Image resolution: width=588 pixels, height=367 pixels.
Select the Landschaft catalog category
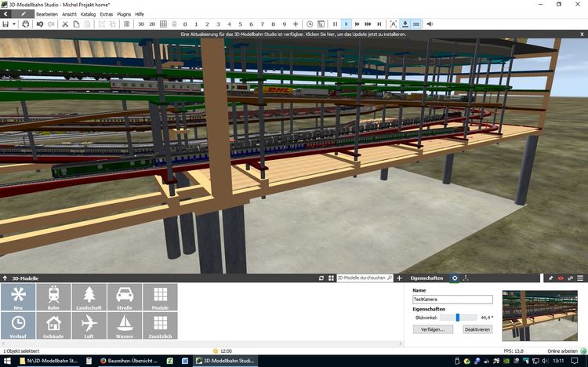89,297
